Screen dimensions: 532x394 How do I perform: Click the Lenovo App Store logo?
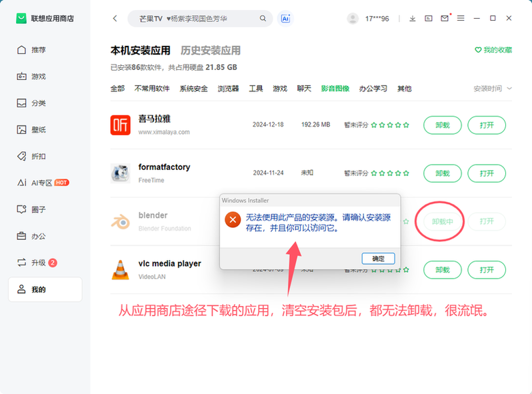pyautogui.click(x=21, y=18)
